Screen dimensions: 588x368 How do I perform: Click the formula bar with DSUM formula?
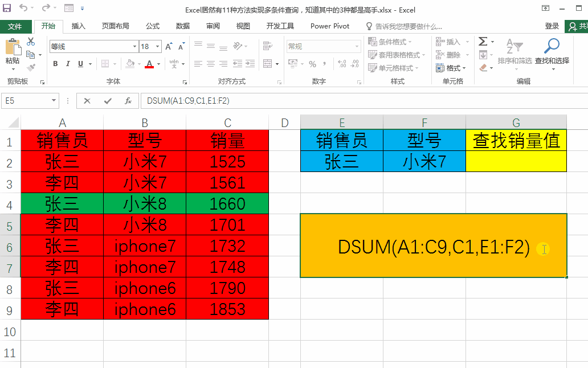pyautogui.click(x=364, y=101)
